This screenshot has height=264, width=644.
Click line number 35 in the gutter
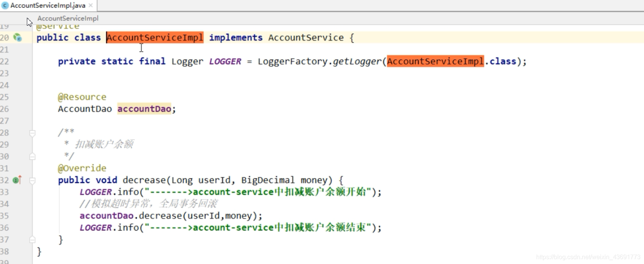(5, 216)
